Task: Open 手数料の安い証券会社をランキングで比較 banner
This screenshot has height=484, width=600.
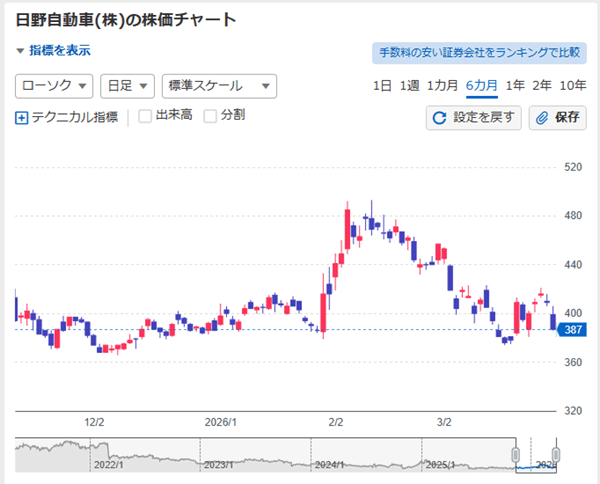Action: pyautogui.click(x=479, y=53)
